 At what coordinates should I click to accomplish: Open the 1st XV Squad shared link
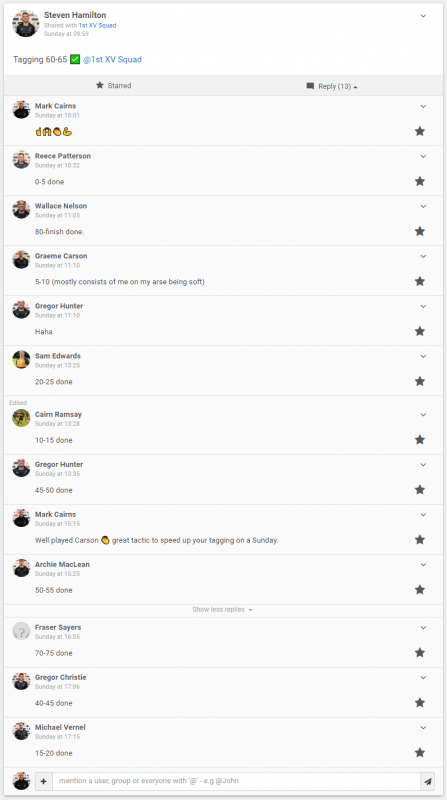tap(97, 26)
